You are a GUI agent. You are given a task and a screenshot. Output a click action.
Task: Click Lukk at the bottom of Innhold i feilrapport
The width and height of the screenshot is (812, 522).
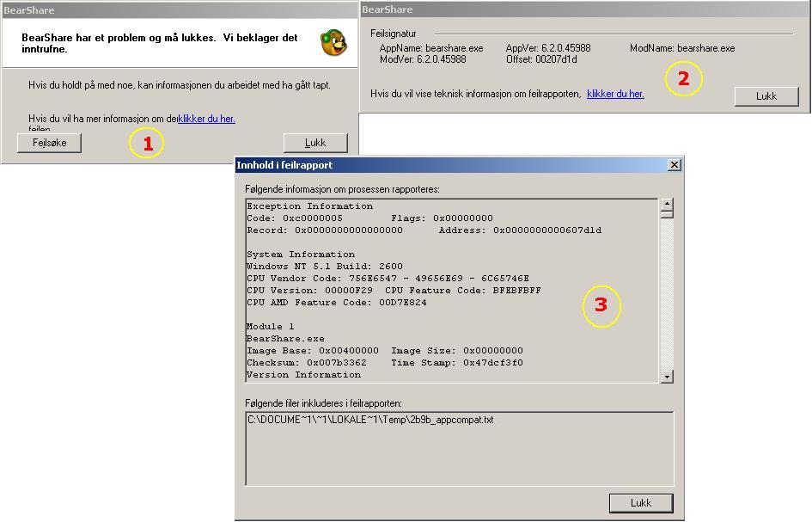point(641,503)
